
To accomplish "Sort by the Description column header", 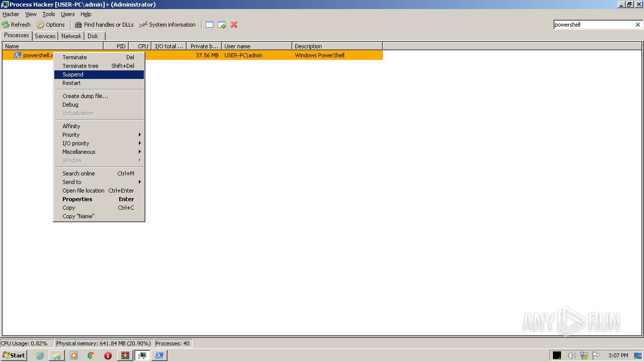I will click(337, 46).
